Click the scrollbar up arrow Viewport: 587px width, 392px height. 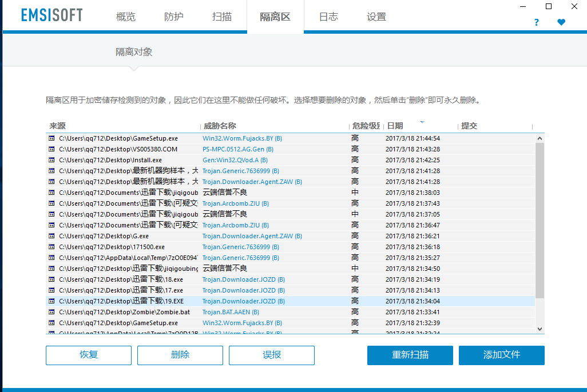(x=540, y=138)
